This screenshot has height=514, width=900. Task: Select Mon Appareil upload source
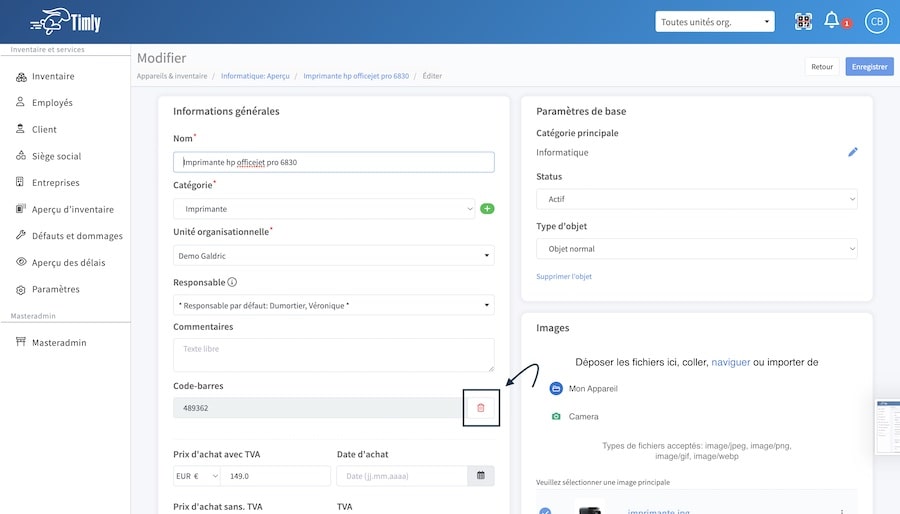584,388
